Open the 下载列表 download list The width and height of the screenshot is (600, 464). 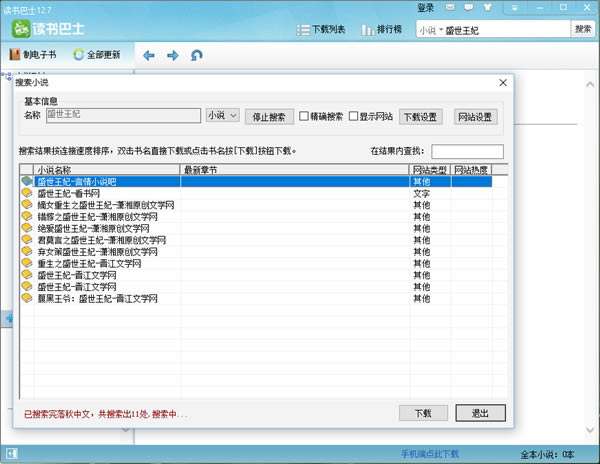(321, 29)
